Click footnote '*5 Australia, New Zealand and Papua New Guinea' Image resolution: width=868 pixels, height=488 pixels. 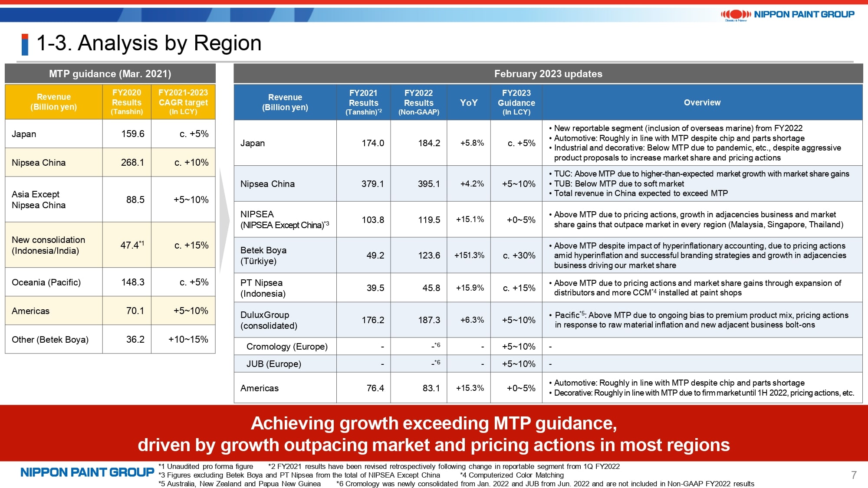(240, 484)
